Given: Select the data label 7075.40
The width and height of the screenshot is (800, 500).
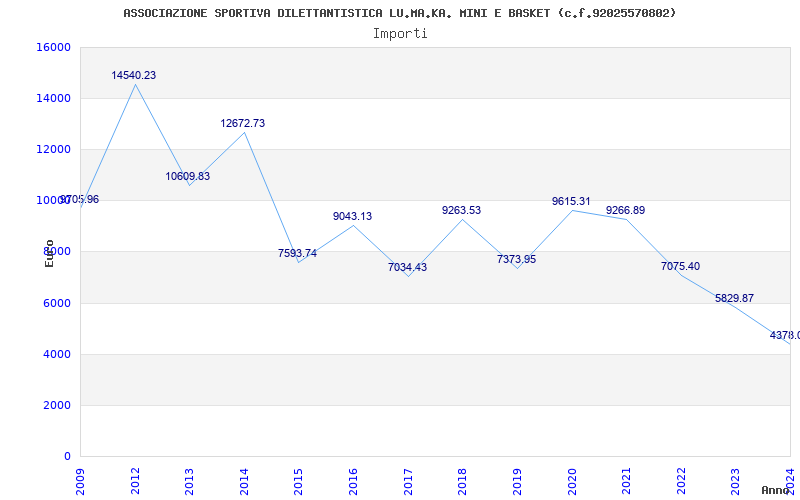Looking at the screenshot, I should coord(680,266).
